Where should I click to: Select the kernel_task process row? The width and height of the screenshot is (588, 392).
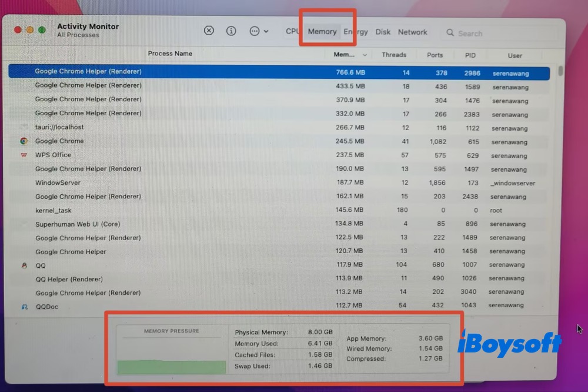pyautogui.click(x=279, y=210)
